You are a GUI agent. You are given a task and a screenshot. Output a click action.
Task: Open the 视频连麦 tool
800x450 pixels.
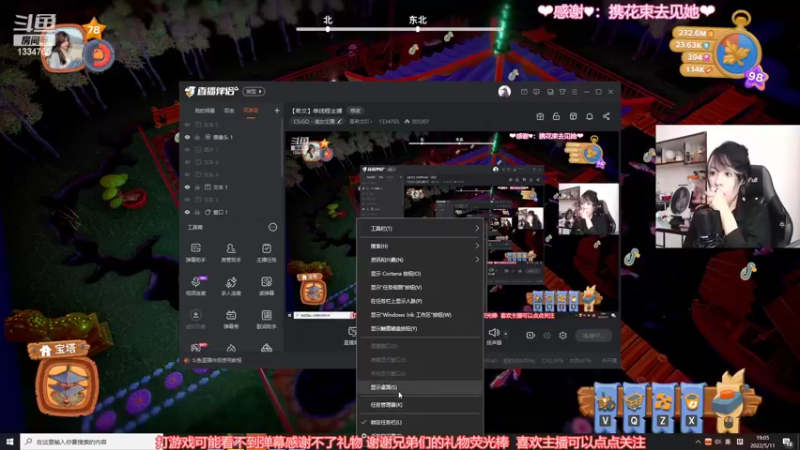[x=195, y=286]
